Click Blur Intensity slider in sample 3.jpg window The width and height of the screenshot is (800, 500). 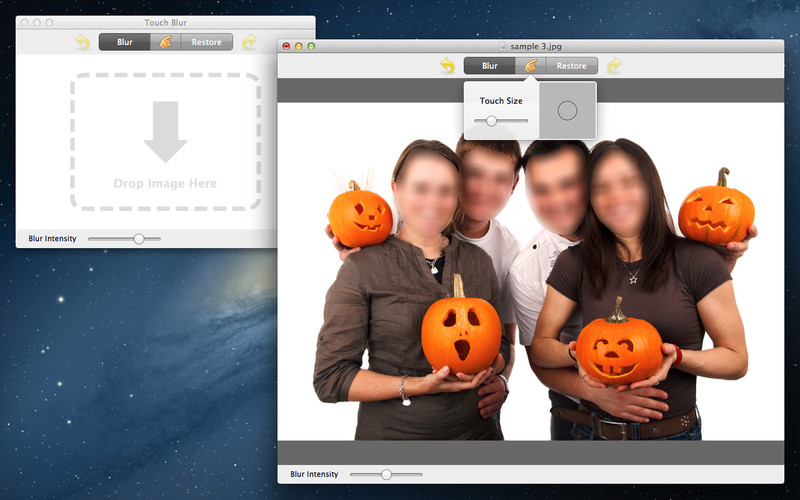pyautogui.click(x=386, y=474)
